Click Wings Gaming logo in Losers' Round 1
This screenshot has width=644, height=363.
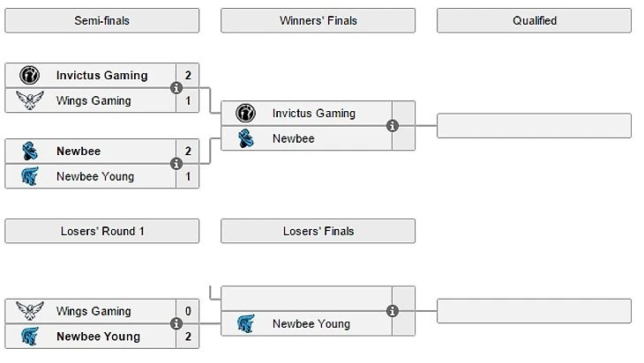[x=29, y=311]
